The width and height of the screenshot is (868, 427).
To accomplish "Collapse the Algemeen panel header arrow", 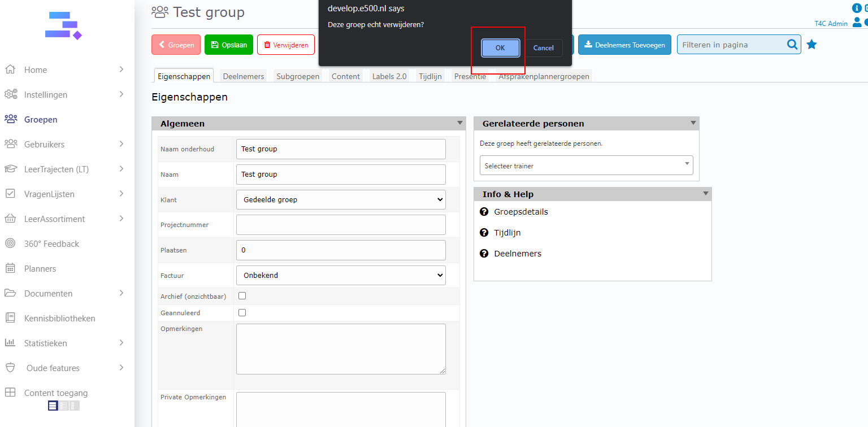I will (x=459, y=123).
